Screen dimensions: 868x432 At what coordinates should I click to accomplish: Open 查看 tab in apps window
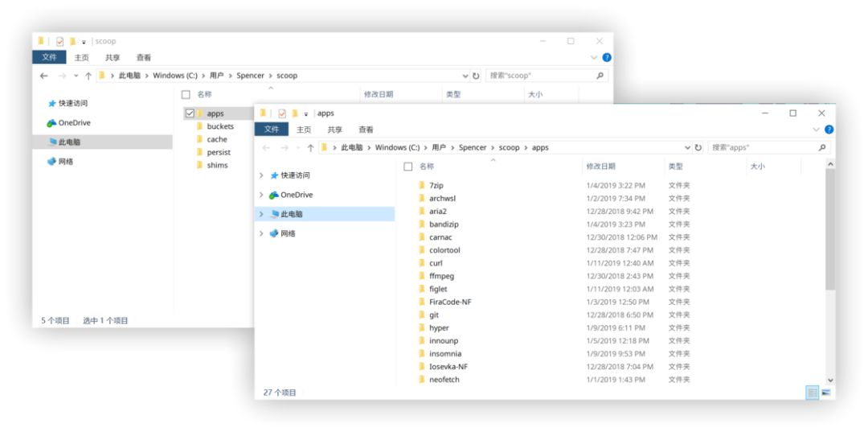coord(366,130)
